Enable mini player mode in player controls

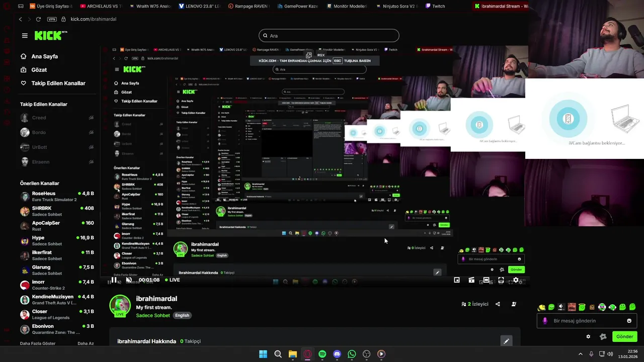(x=457, y=280)
